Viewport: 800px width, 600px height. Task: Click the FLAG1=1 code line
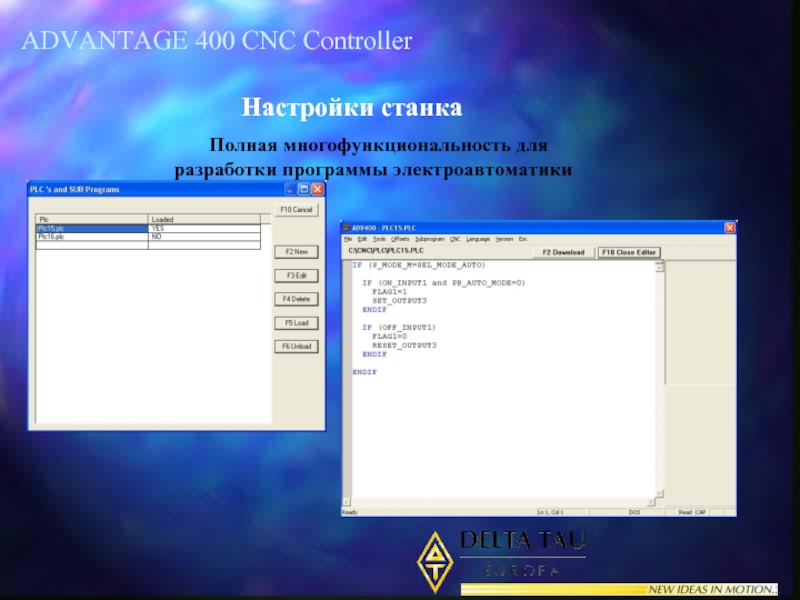389,292
